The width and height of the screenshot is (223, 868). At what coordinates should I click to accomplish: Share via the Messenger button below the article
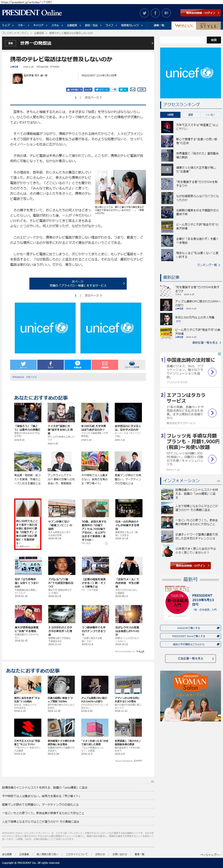click(x=77, y=365)
